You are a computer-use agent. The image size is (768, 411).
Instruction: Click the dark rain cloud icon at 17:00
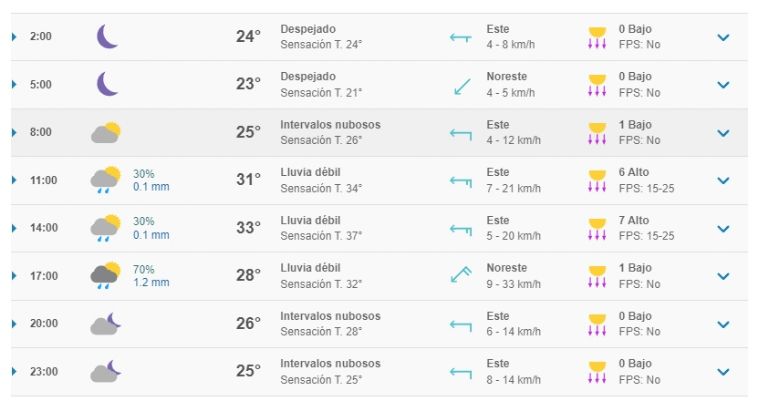(106, 275)
